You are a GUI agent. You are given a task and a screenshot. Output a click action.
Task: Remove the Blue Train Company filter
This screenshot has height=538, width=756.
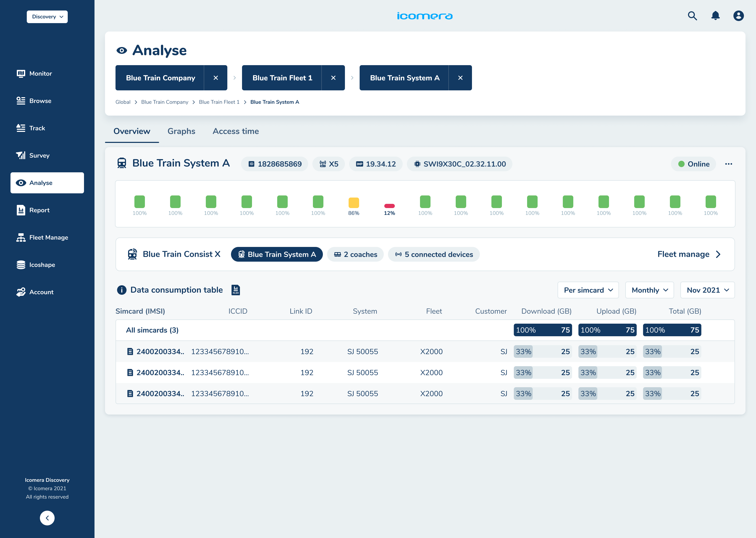click(x=216, y=78)
